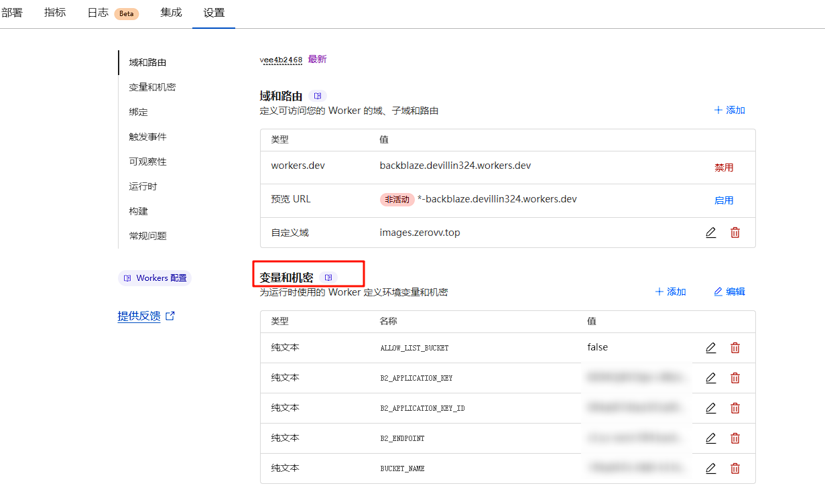Screen dimensions: 825x504
Task: Enable the preview URL with 启用
Action: (724, 200)
